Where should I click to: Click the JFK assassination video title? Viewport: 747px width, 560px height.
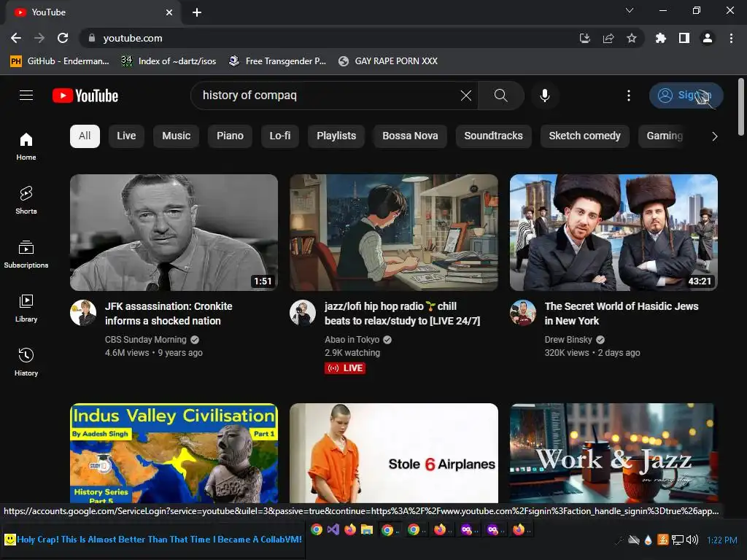tap(169, 314)
